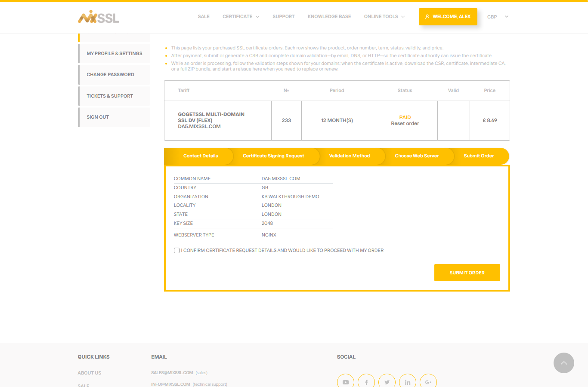Click the 12 MONTH(S) period cell
The image size is (588, 387).
(x=337, y=120)
